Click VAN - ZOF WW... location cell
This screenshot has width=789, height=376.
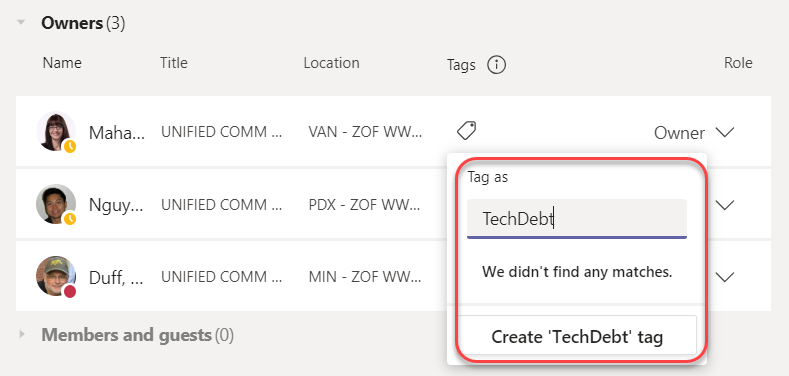(x=365, y=132)
